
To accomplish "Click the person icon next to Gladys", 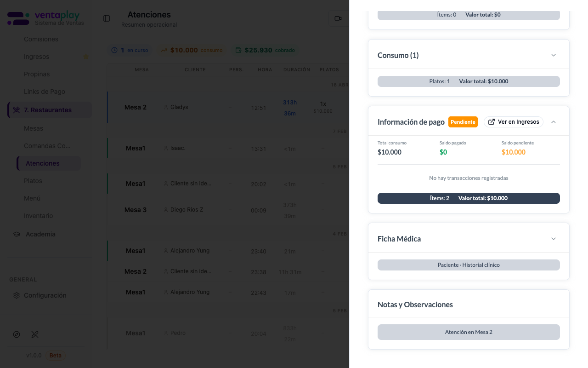I will point(165,107).
